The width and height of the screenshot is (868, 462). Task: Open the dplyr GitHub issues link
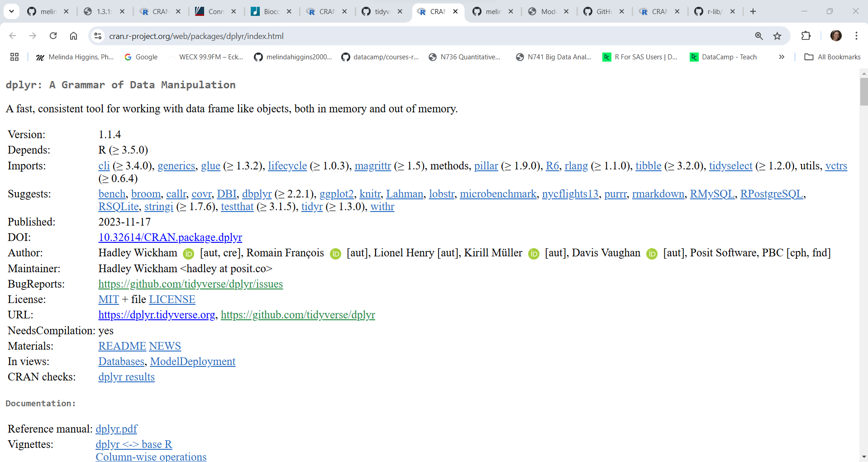[191, 284]
